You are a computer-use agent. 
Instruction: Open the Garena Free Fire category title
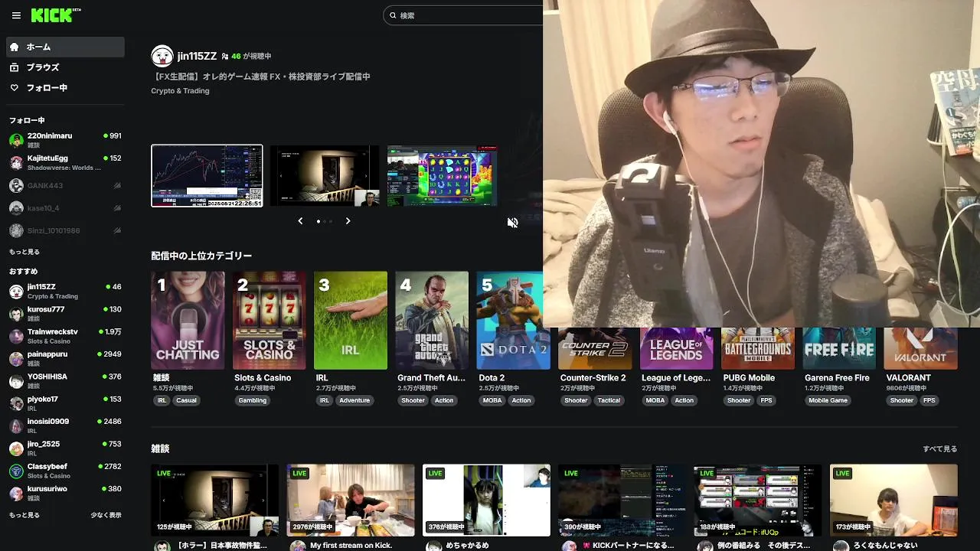pos(837,378)
